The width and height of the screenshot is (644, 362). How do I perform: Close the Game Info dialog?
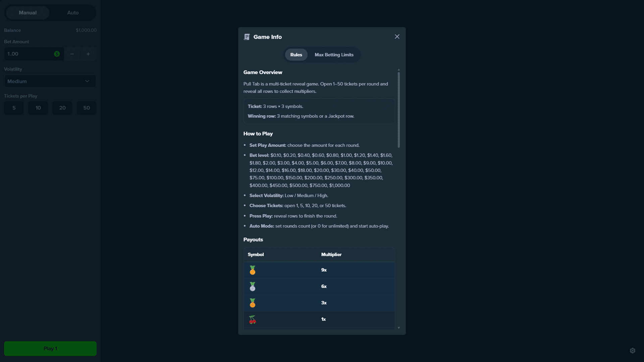[397, 37]
